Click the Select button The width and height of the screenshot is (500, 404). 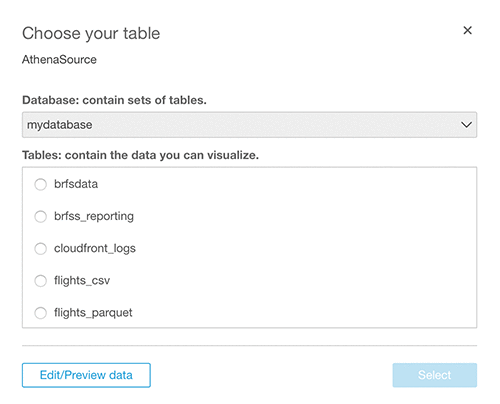point(435,375)
